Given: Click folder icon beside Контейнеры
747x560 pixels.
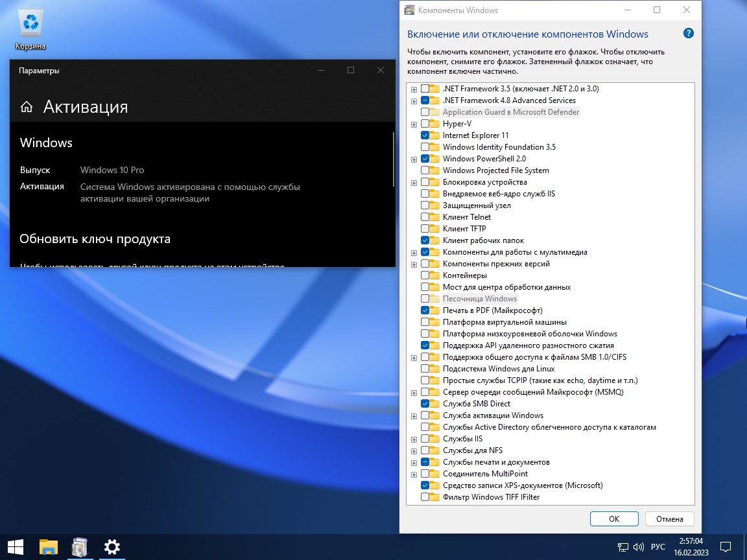Looking at the screenshot, I should 434,275.
